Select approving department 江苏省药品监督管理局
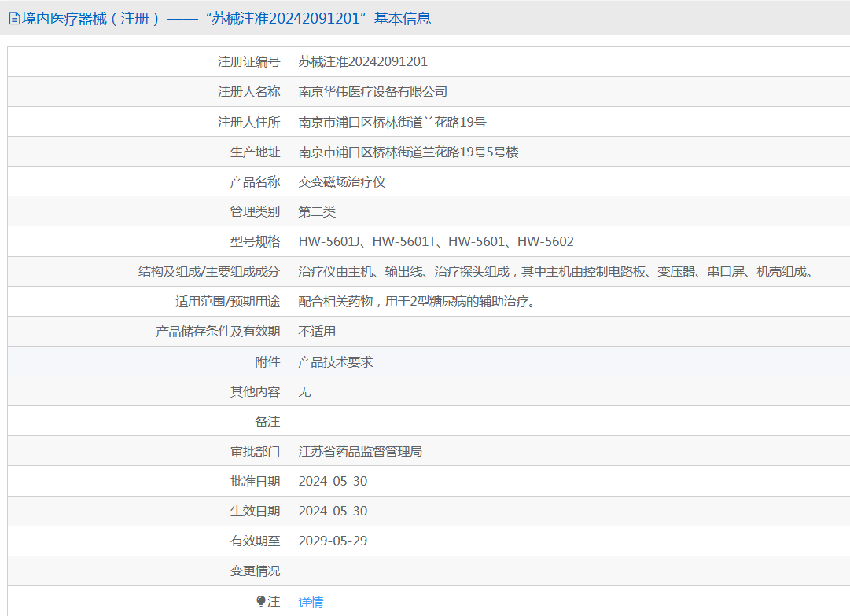This screenshot has height=616, width=850. pos(360,451)
